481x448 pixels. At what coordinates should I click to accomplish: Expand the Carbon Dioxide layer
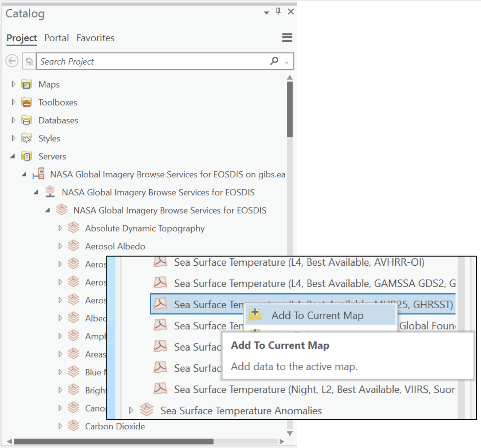pos(60,426)
